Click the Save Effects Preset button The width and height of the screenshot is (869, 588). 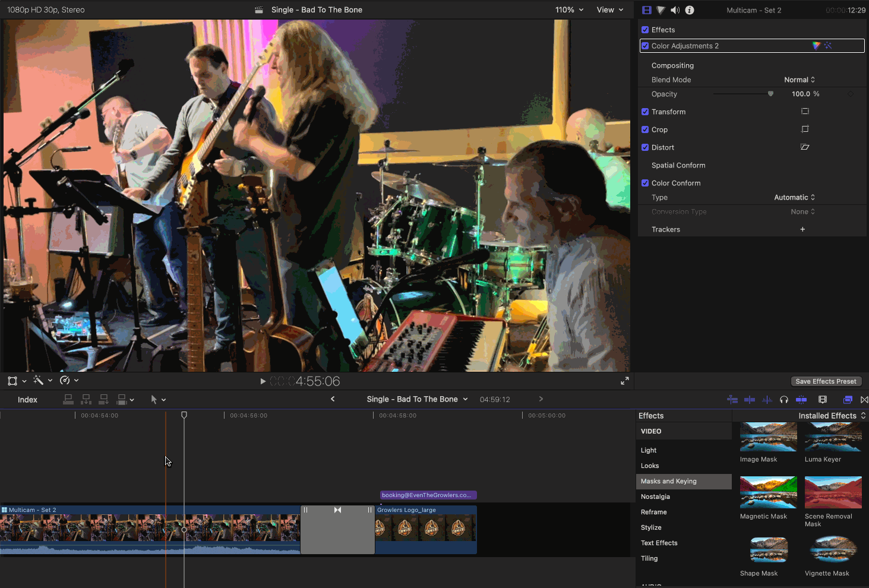click(826, 381)
